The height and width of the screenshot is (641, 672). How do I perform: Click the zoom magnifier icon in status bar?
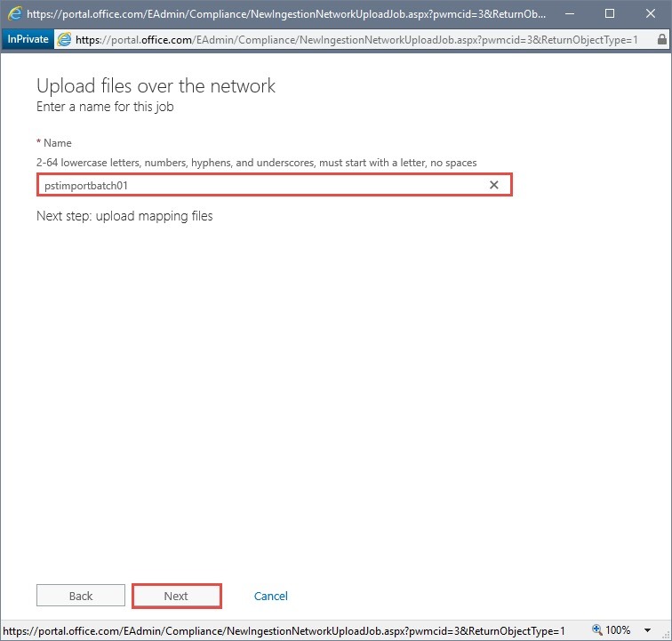pos(597,629)
